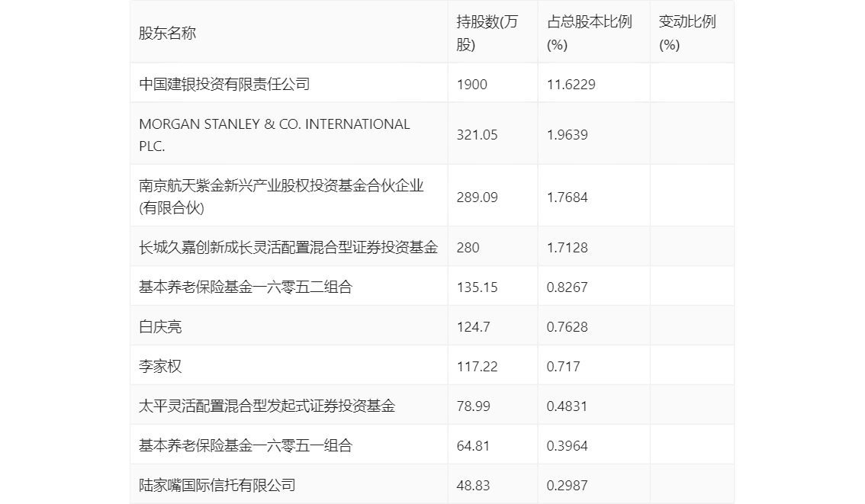Click the 持股数(万股) column header
Viewport: 865px width, 504px height.
pyautogui.click(x=487, y=33)
